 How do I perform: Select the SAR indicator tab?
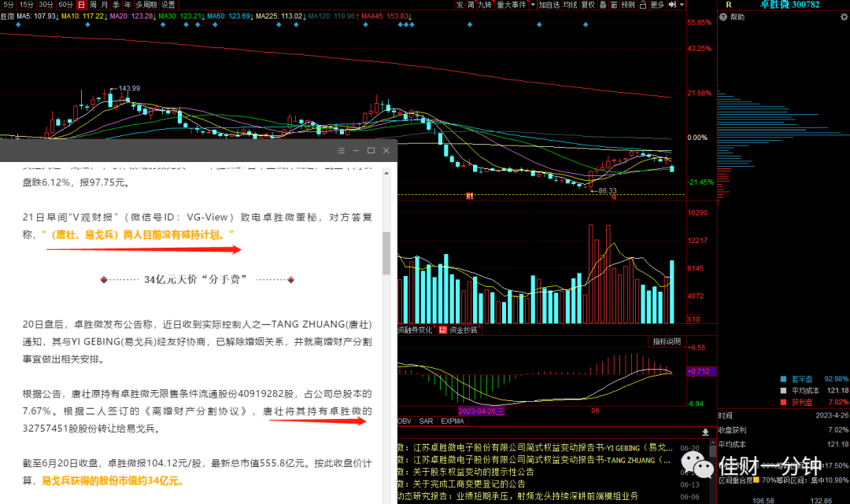(426, 421)
